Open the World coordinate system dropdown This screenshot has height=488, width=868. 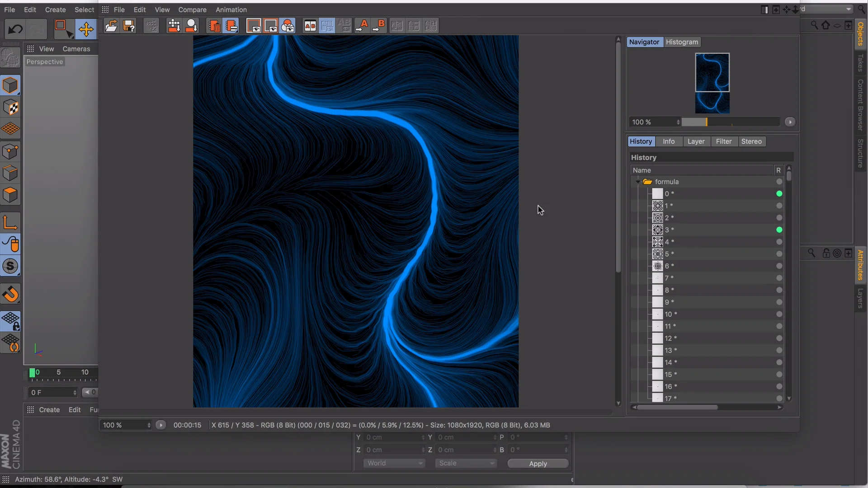pyautogui.click(x=394, y=464)
